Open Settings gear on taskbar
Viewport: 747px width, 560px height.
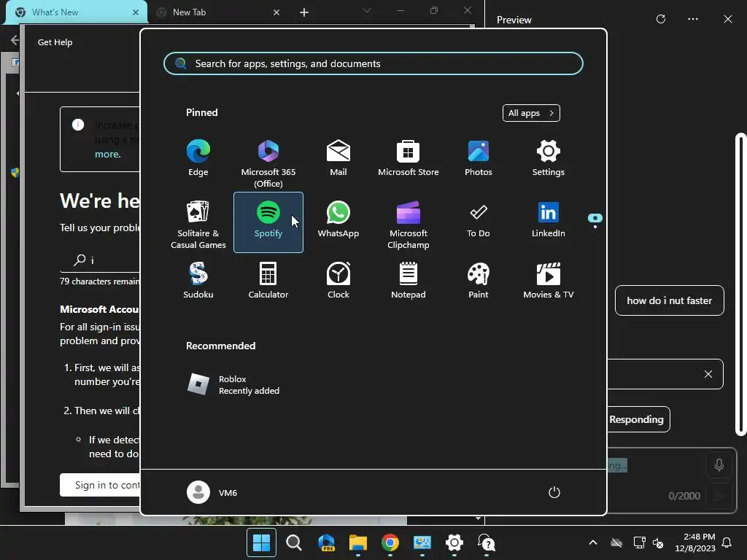pyautogui.click(x=454, y=542)
